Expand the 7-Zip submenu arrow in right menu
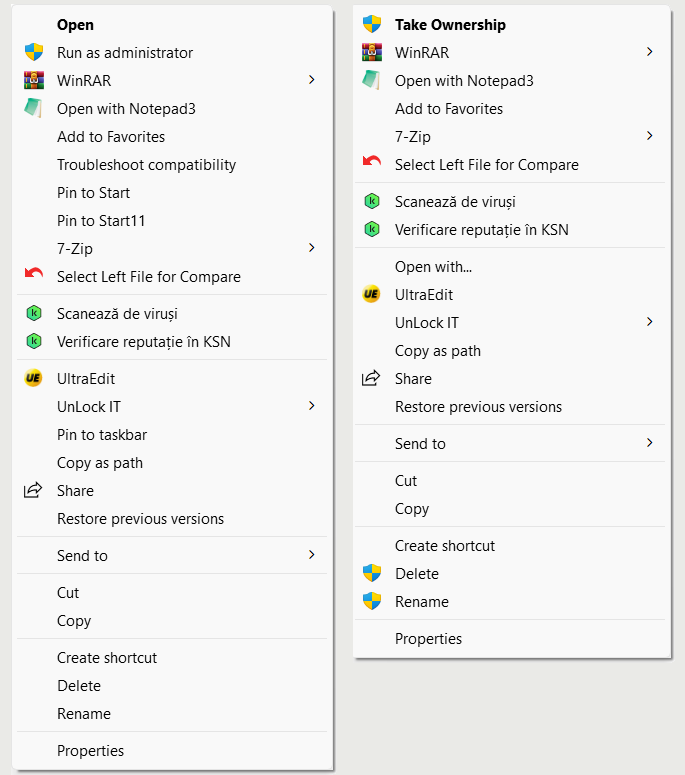Screen dimensions: 685x775 pyautogui.click(x=650, y=136)
